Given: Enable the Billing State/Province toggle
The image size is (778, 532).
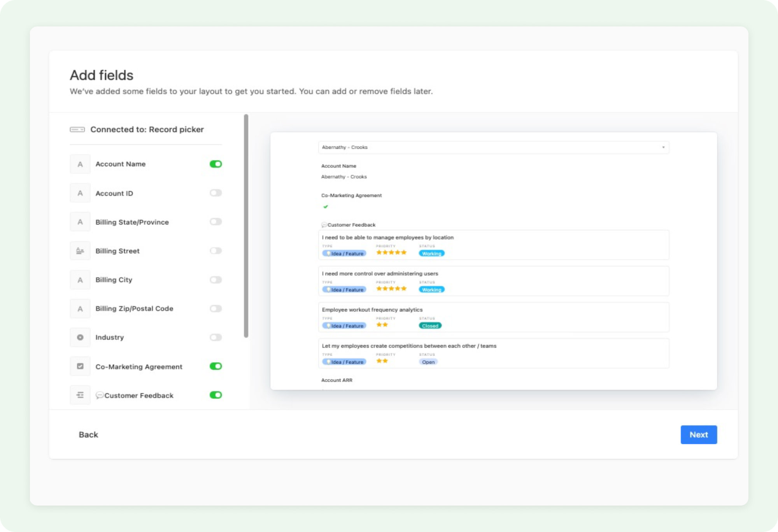Looking at the screenshot, I should tap(215, 222).
